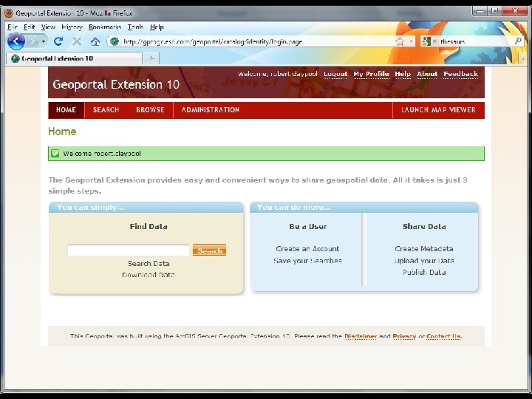Image resolution: width=532 pixels, height=399 pixels.
Task: Click the Firefox icon in title bar
Action: click(9, 13)
